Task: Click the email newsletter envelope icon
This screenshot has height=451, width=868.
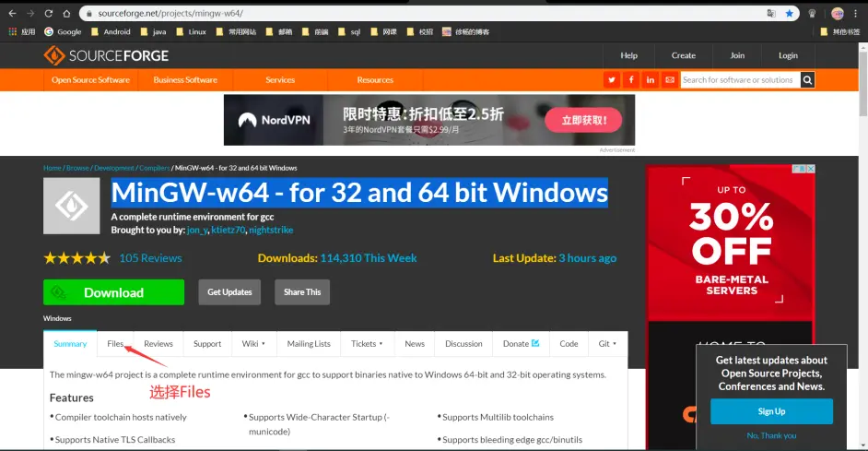Action: (x=670, y=80)
